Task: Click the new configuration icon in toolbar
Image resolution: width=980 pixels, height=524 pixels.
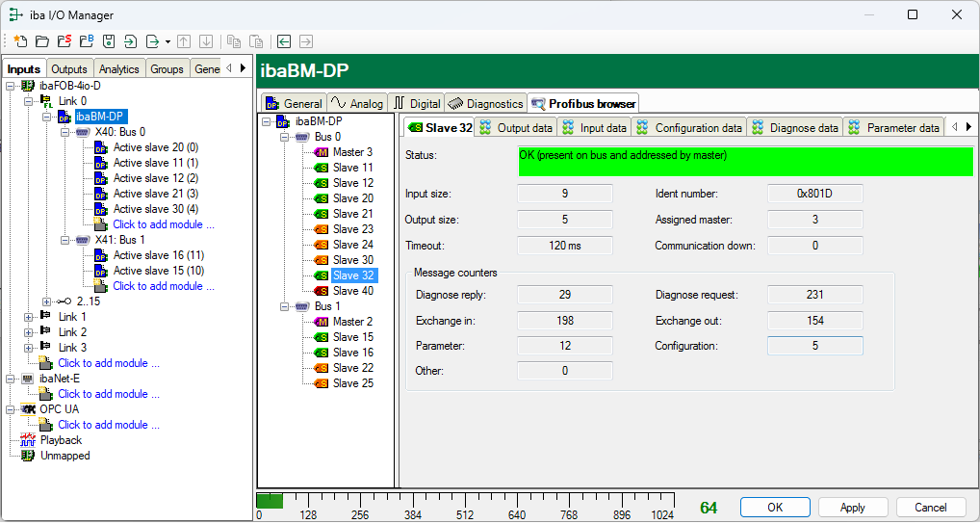Action: click(19, 41)
